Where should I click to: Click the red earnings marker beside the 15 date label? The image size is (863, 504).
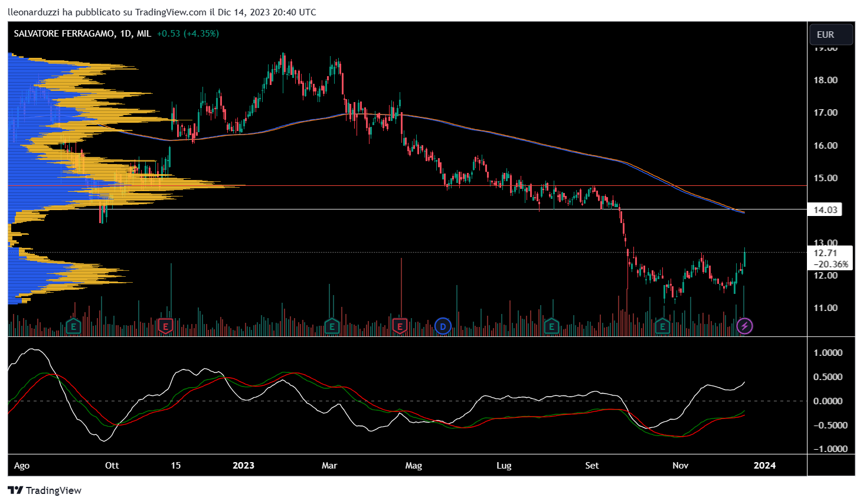pyautogui.click(x=166, y=326)
